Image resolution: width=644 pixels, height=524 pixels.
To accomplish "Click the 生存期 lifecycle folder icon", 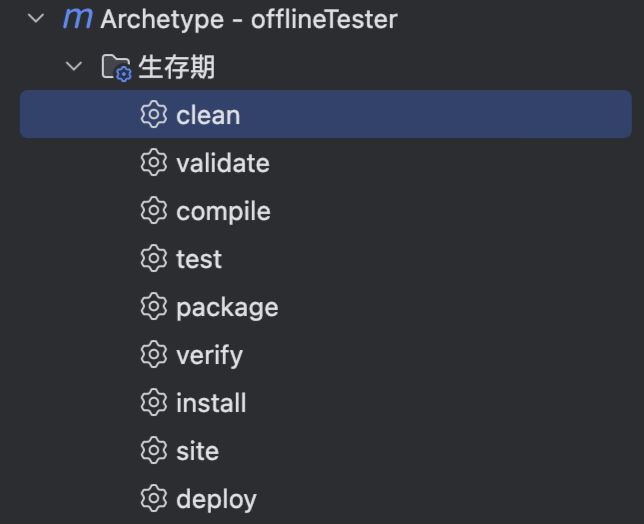I will point(116,68).
